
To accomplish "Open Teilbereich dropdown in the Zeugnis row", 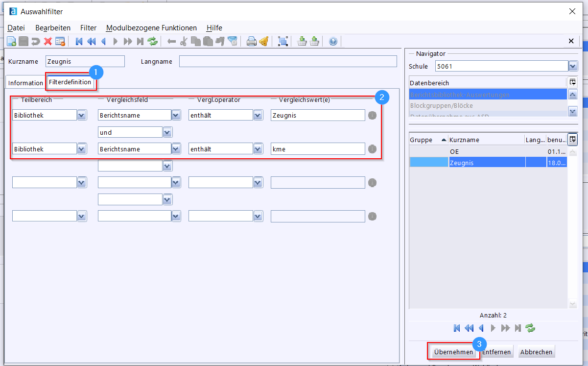I will pyautogui.click(x=82, y=115).
